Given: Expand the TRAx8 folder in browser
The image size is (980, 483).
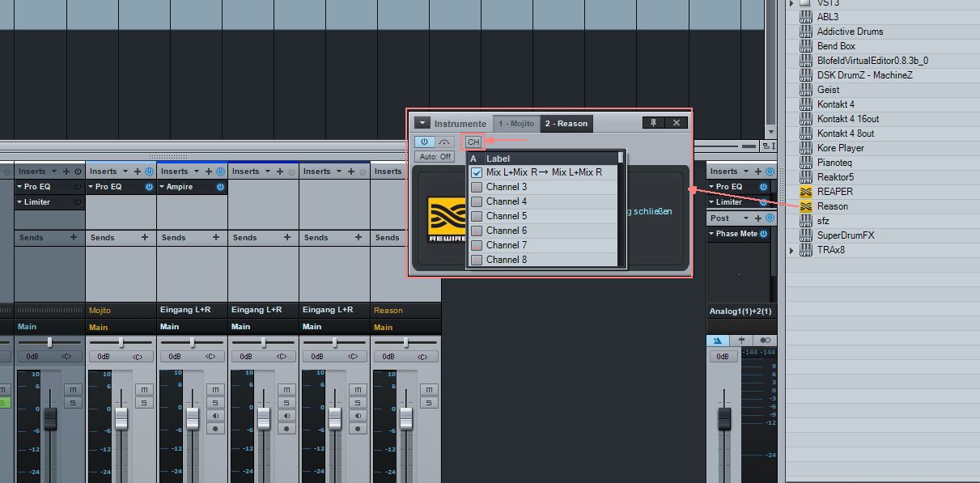Looking at the screenshot, I should pyautogui.click(x=792, y=250).
